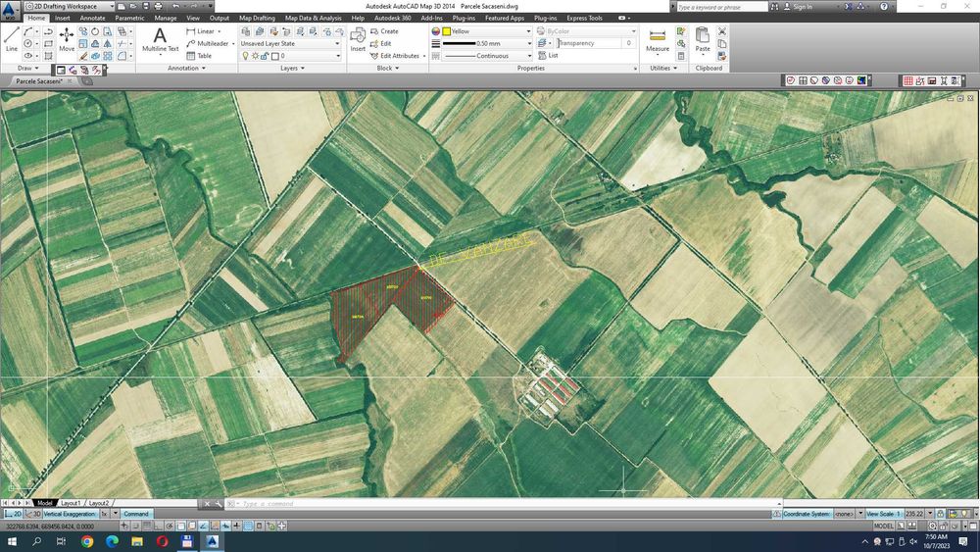This screenshot has height=552, width=980.
Task: Expand the Yellow object color dropdown
Action: pos(487,31)
